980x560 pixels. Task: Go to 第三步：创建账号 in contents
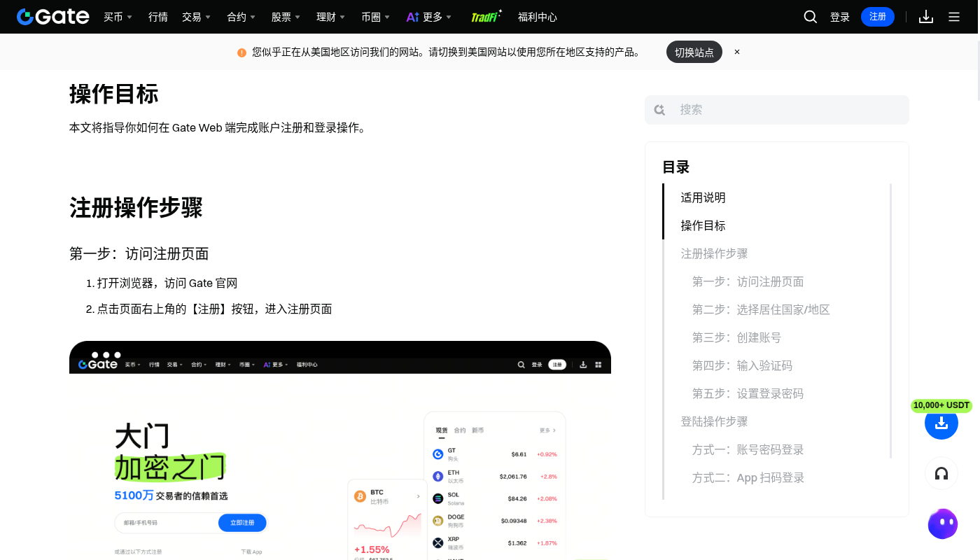click(x=736, y=337)
